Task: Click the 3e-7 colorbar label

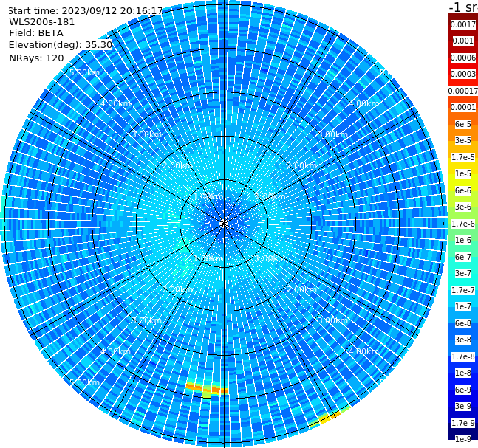Action: [x=463, y=273]
